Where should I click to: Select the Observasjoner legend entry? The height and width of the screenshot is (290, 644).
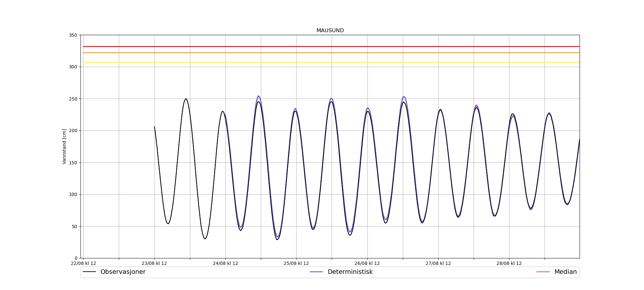[114, 272]
